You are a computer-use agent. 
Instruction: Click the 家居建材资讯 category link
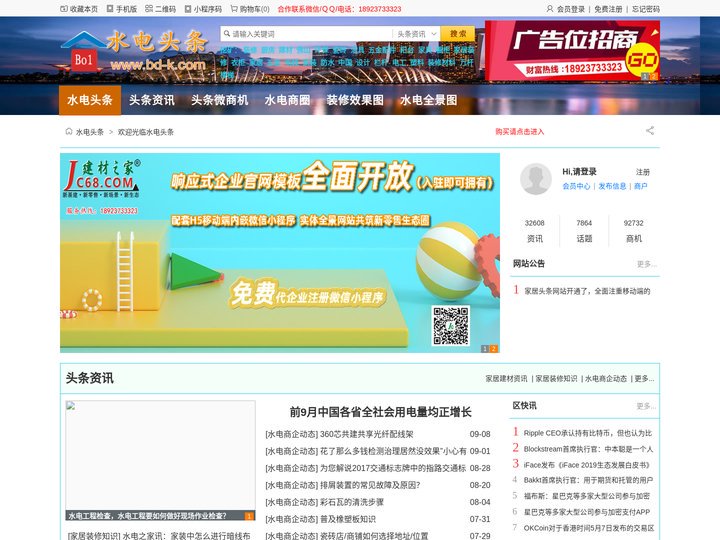click(506, 378)
